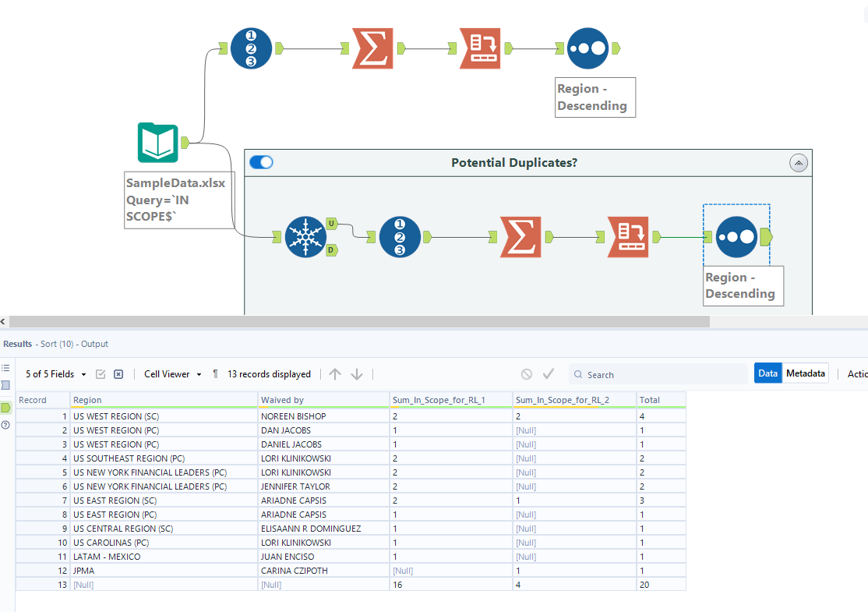
Task: Cancel changes with the circled-slash button
Action: click(x=528, y=374)
